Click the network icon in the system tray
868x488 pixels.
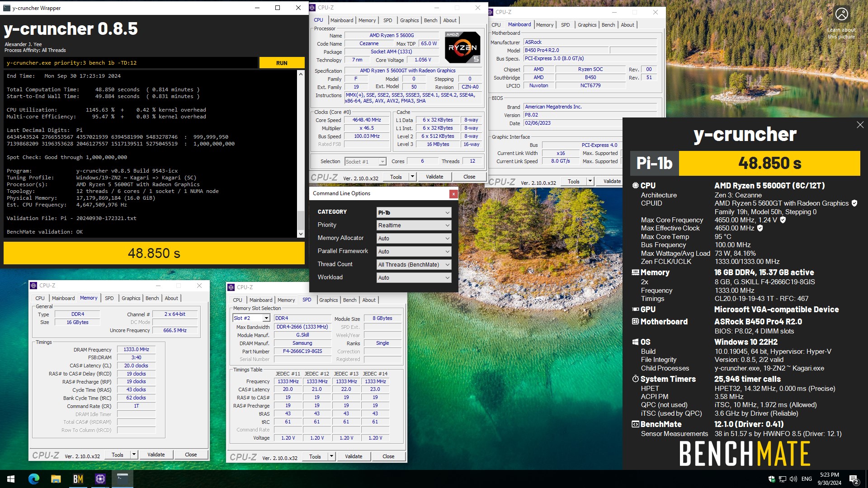[782, 479]
